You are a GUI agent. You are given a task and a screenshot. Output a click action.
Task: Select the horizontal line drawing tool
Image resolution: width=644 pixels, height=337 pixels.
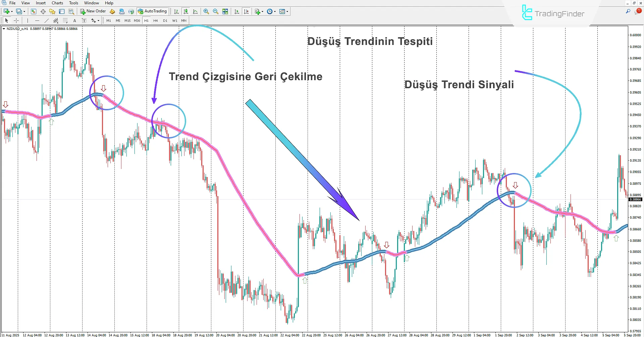(37, 20)
